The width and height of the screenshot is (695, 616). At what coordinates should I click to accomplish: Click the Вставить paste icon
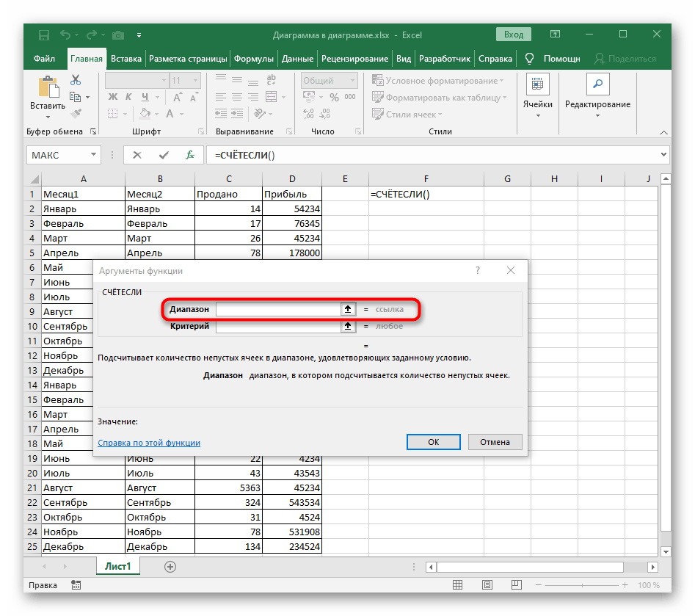(x=48, y=89)
